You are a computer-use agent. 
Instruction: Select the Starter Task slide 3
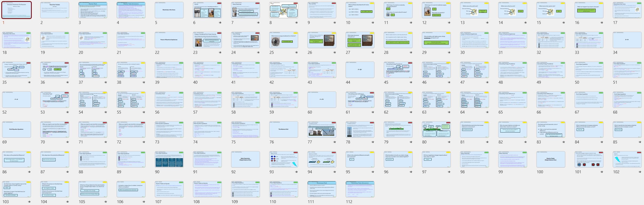tap(93, 10)
